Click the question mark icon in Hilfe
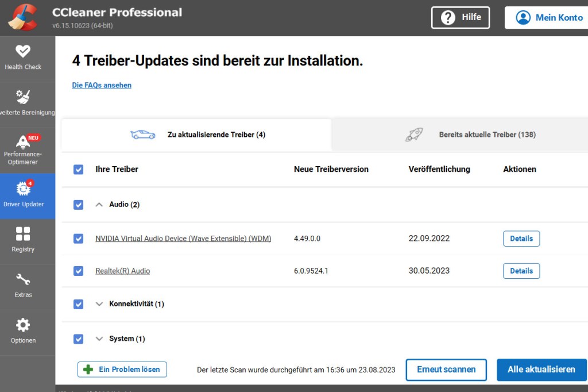The width and height of the screenshot is (588, 392). (x=448, y=17)
